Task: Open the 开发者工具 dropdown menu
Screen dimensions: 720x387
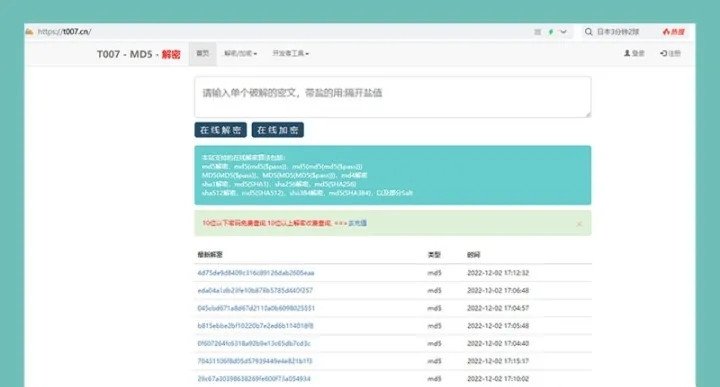Action: point(290,53)
